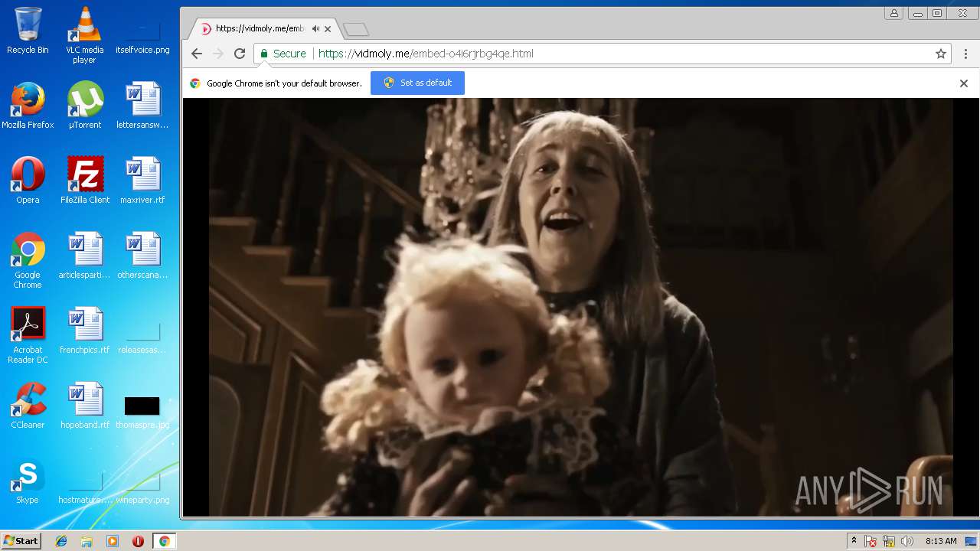Click the Chrome taskbar button
The width and height of the screenshot is (980, 551).
(x=164, y=541)
